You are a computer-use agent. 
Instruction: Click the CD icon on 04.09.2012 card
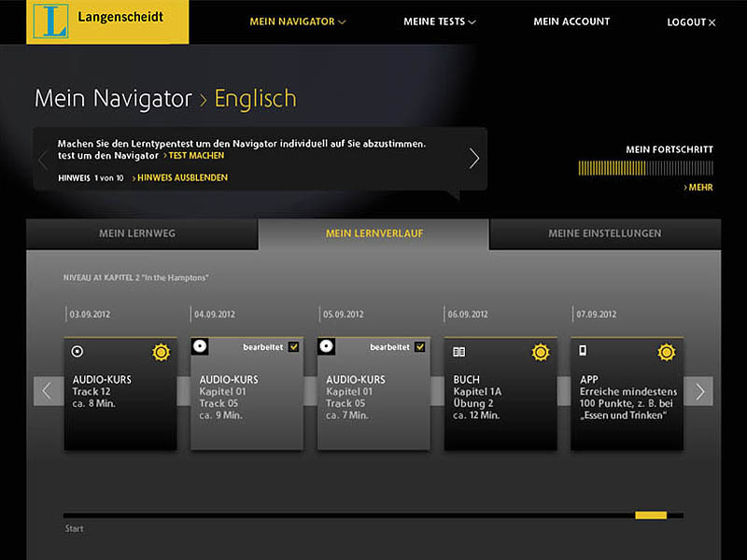200,346
